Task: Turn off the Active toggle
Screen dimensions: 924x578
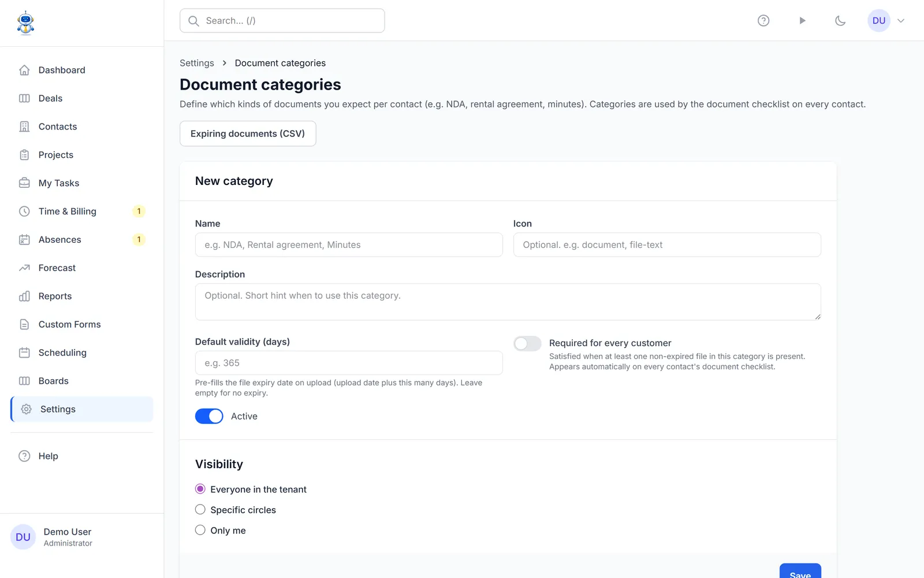Action: click(x=209, y=416)
